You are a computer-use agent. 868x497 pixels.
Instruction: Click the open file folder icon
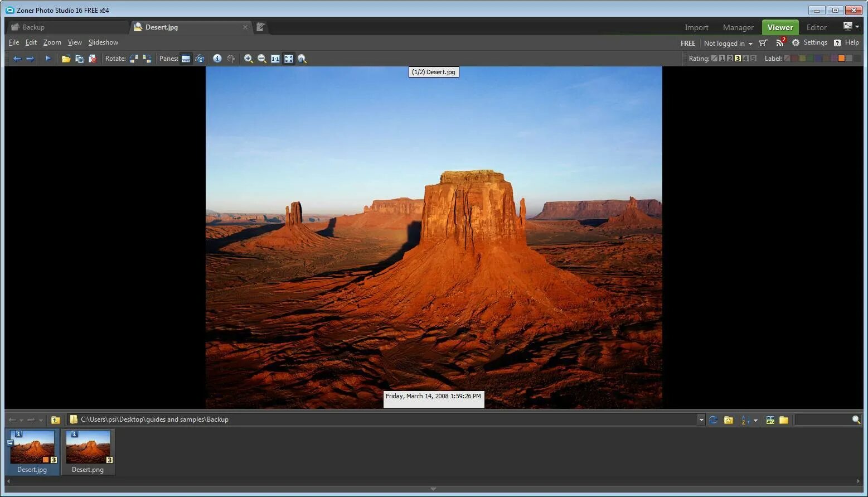(66, 59)
